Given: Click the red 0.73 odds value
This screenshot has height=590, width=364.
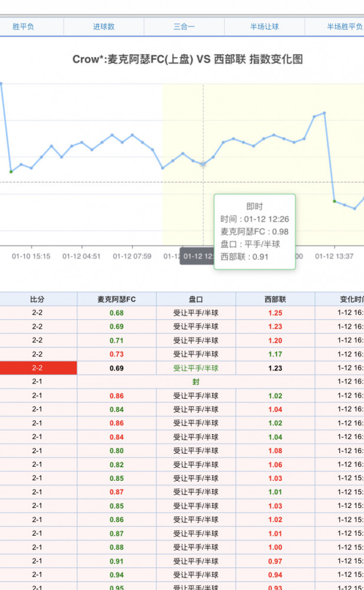Looking at the screenshot, I should (x=117, y=354).
